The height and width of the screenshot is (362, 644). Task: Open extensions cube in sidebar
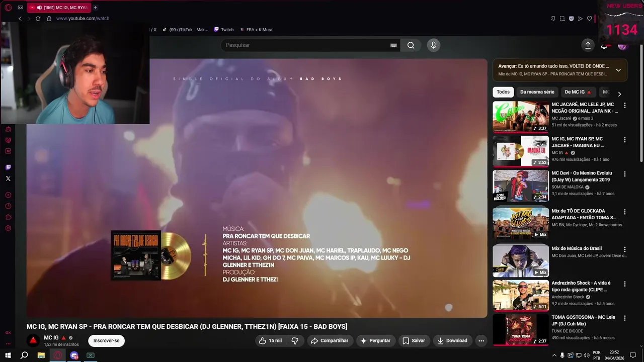pyautogui.click(x=8, y=217)
